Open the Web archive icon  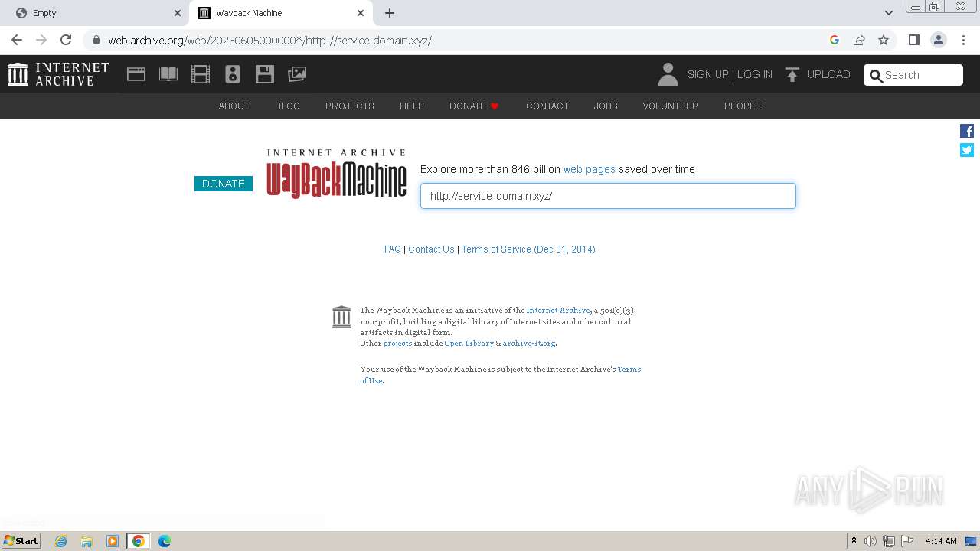(136, 74)
